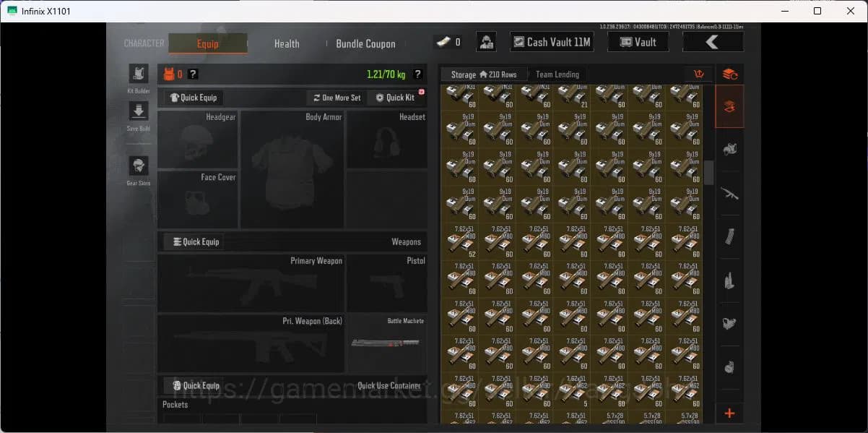Select the Body Armor equipment slot
868x433 pixels.
292,169
